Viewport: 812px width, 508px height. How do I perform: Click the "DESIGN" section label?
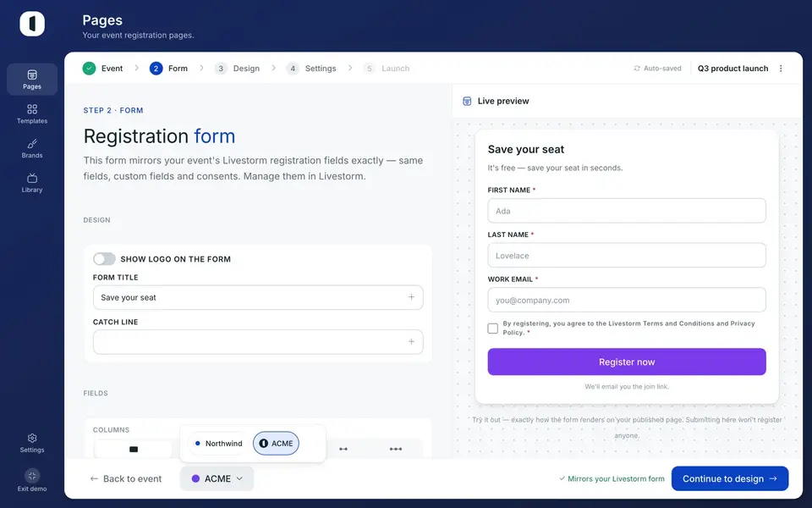coord(96,220)
